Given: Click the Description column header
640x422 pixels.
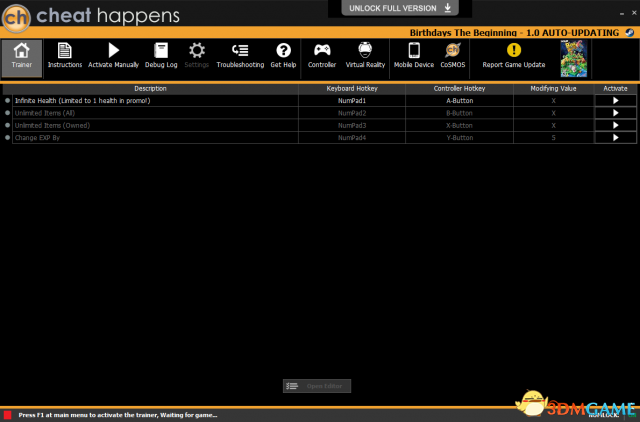Looking at the screenshot, I should (x=150, y=89).
